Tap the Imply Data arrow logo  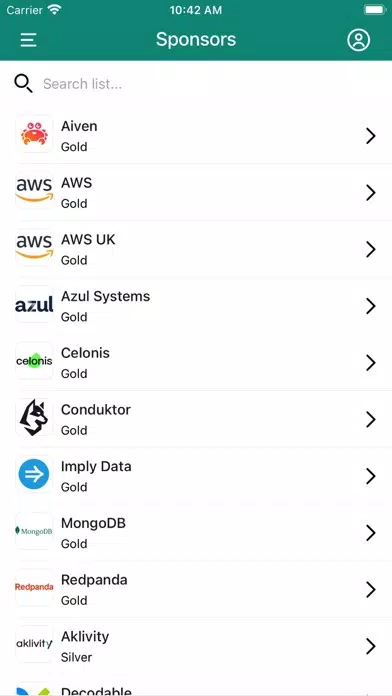pos(34,475)
